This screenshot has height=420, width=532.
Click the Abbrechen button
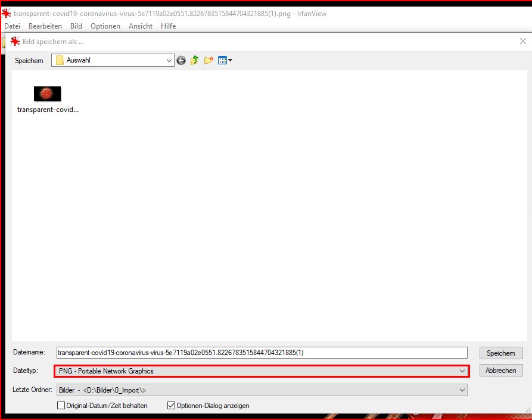(x=501, y=371)
